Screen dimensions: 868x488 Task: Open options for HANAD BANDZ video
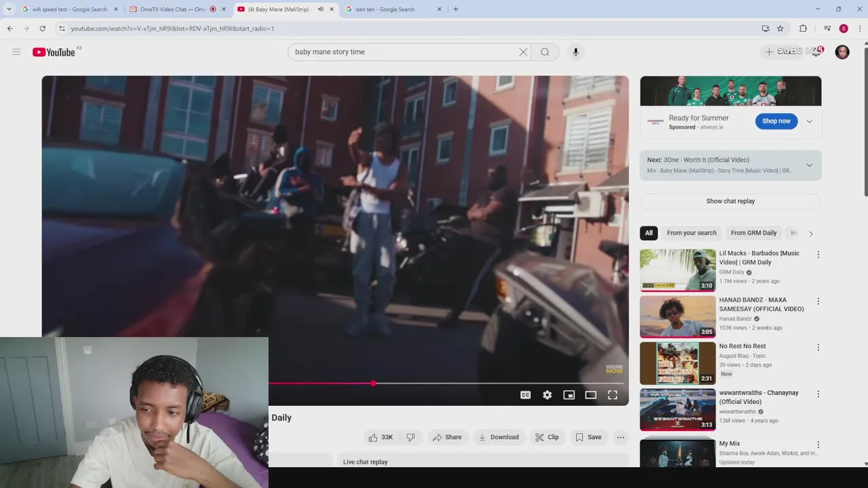point(818,301)
